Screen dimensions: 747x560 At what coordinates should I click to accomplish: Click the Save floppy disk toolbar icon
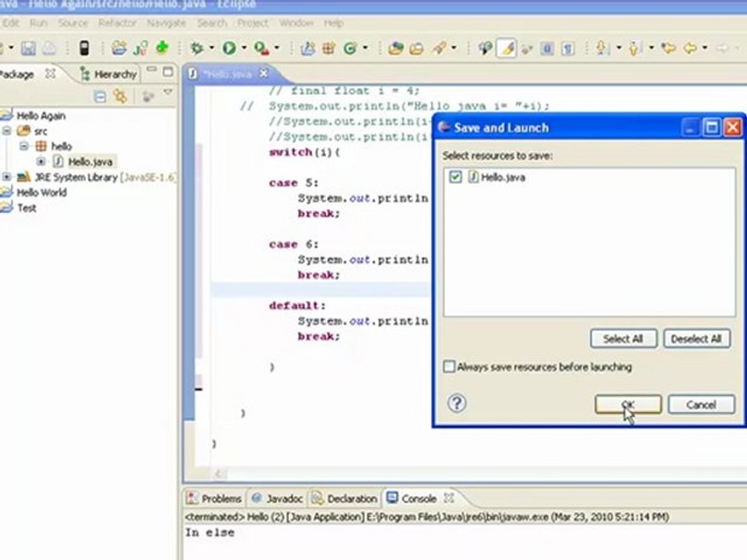[28, 48]
